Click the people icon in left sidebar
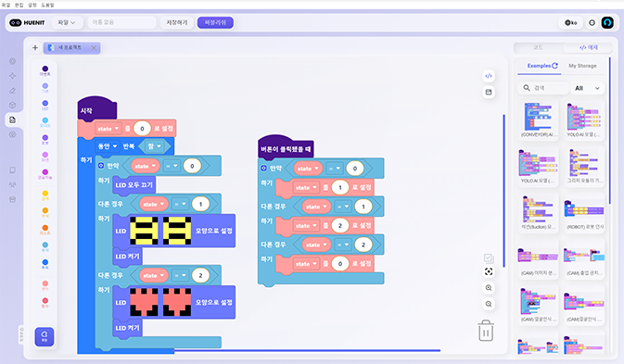The height and width of the screenshot is (364, 624). (13, 185)
